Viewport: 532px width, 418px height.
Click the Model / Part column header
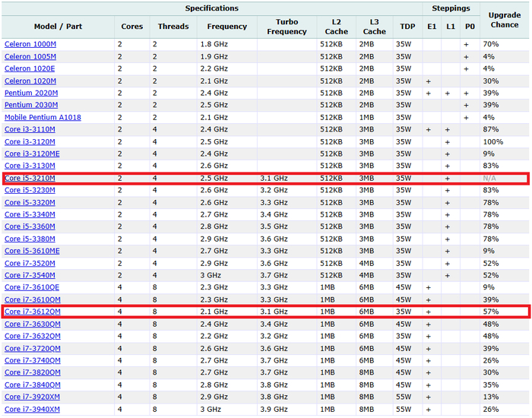[x=58, y=27]
